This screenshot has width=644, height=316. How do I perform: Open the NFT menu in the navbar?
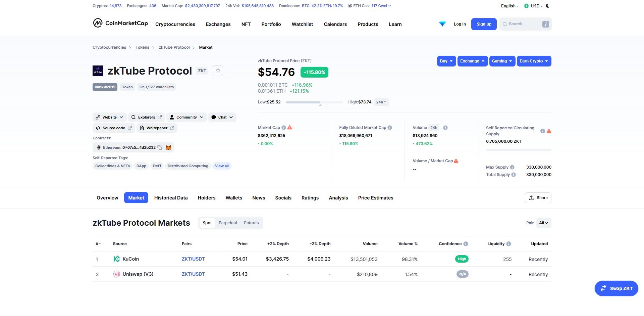(x=246, y=24)
